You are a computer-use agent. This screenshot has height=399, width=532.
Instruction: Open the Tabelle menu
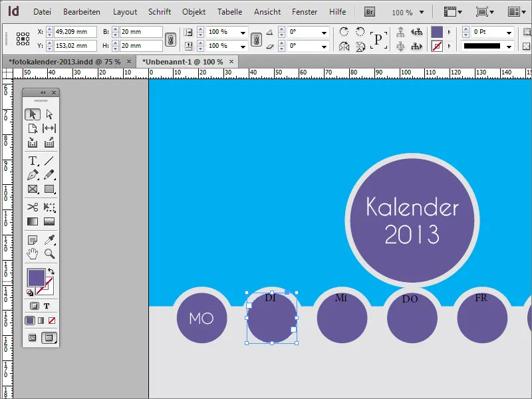point(229,12)
